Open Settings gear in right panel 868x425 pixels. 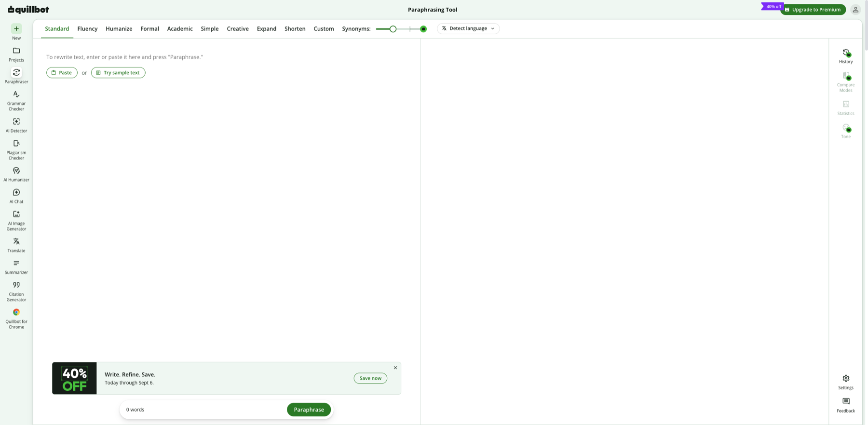point(846,382)
